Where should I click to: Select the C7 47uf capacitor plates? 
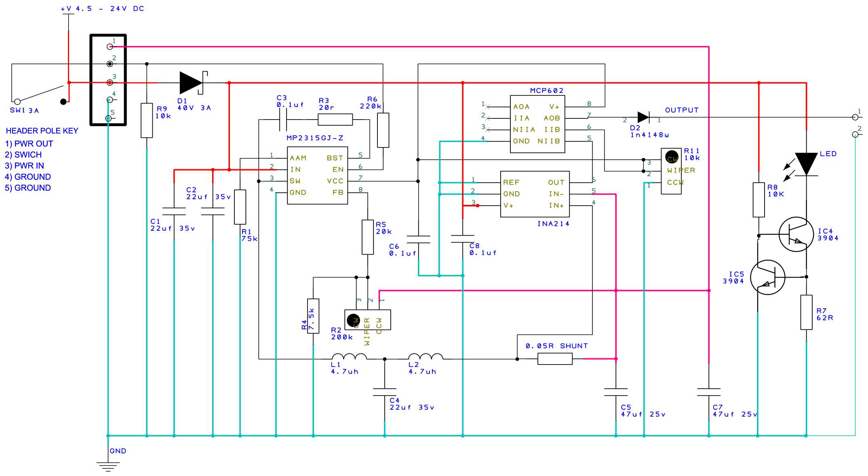709,392
